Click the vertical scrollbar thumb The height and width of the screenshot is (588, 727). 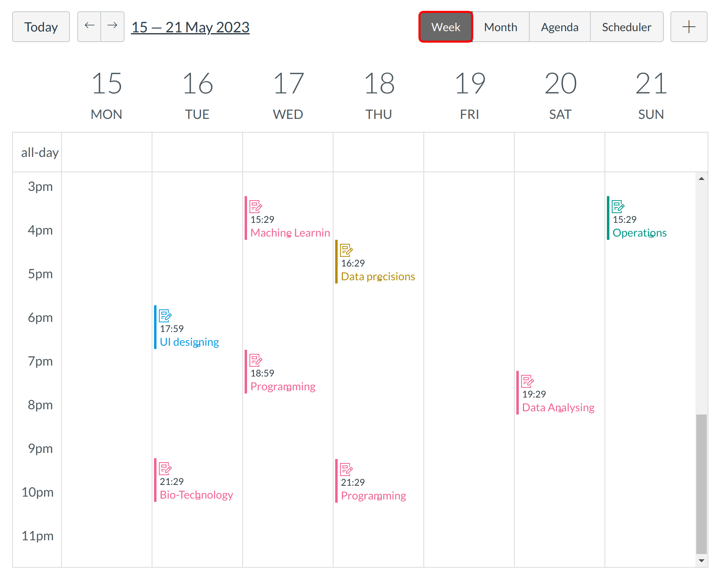coord(701,483)
